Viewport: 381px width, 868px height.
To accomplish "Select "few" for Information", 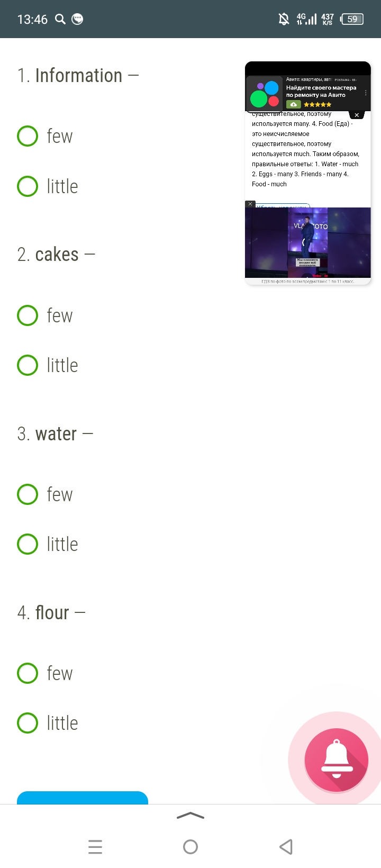I will pos(45,136).
